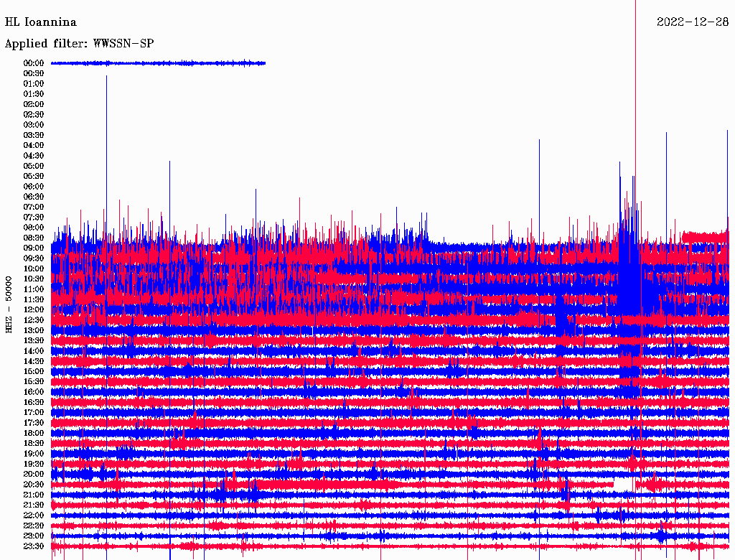This screenshot has height=560, width=735.
Task: Click the '10:30' time label
Action: click(x=34, y=279)
